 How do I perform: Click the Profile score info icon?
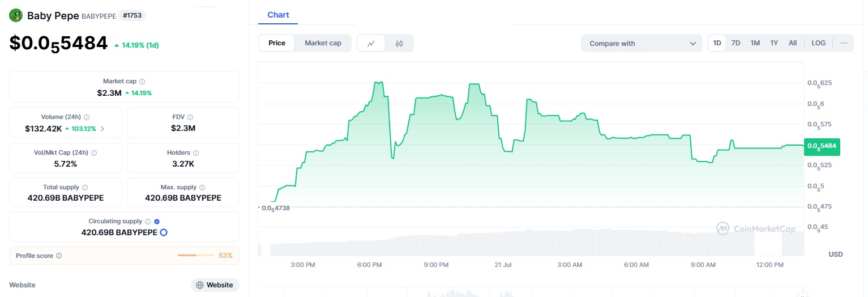pyautogui.click(x=59, y=256)
